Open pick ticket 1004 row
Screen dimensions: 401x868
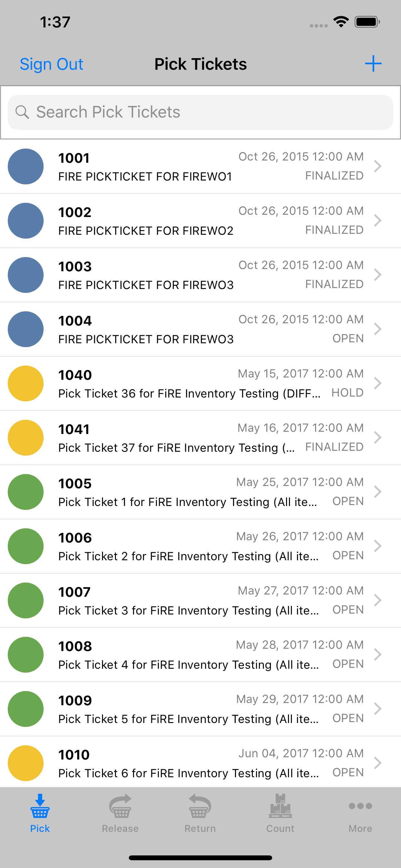(x=200, y=329)
